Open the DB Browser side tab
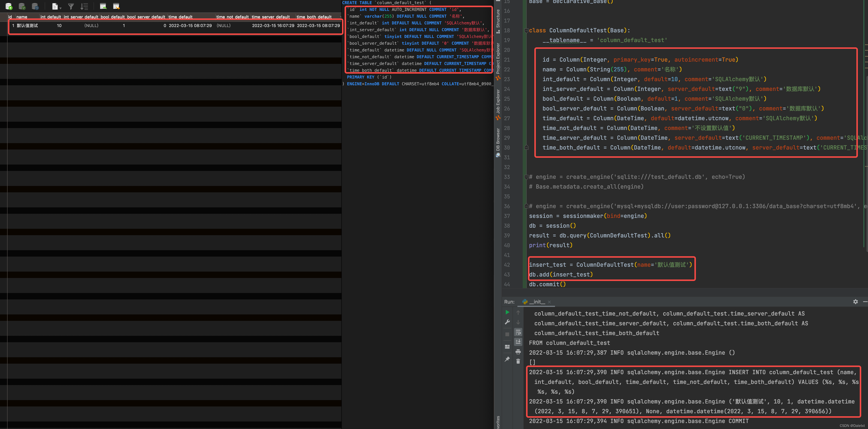The height and width of the screenshot is (429, 868). (498, 140)
